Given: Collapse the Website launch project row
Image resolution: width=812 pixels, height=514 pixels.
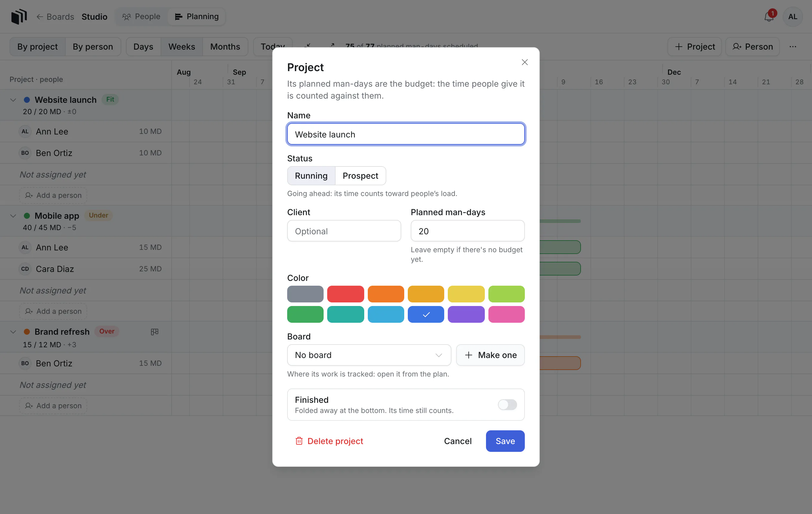Looking at the screenshot, I should point(13,100).
